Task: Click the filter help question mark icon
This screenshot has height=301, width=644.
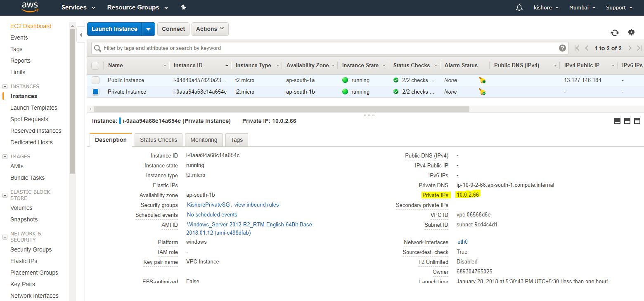Action: point(562,48)
